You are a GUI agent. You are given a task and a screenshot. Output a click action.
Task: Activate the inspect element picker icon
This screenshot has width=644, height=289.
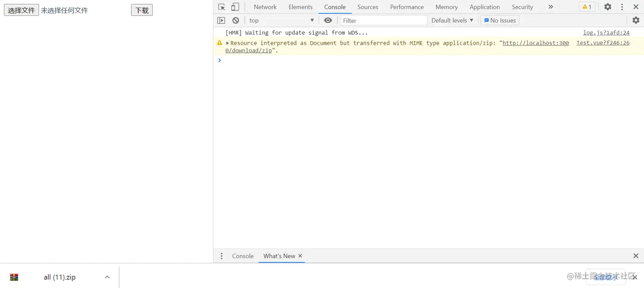(x=221, y=7)
